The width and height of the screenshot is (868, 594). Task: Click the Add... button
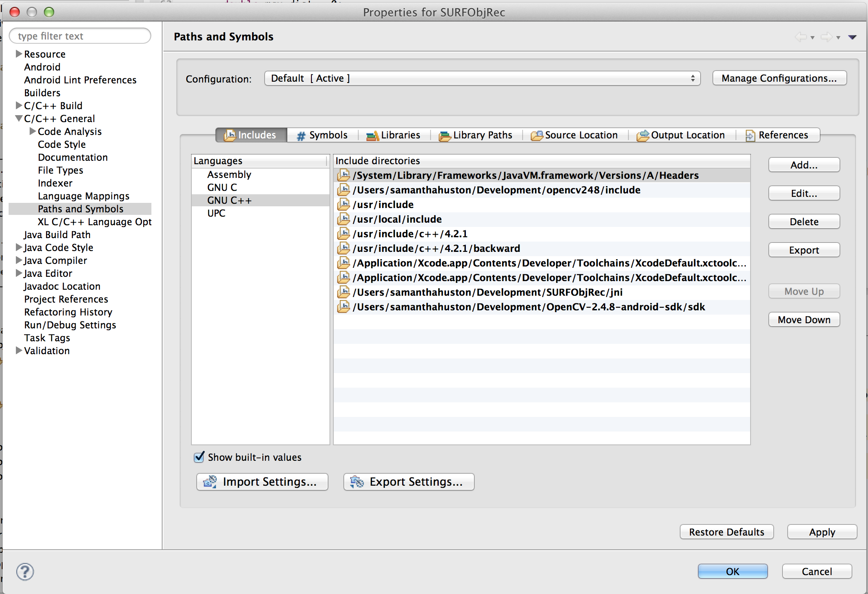tap(804, 165)
